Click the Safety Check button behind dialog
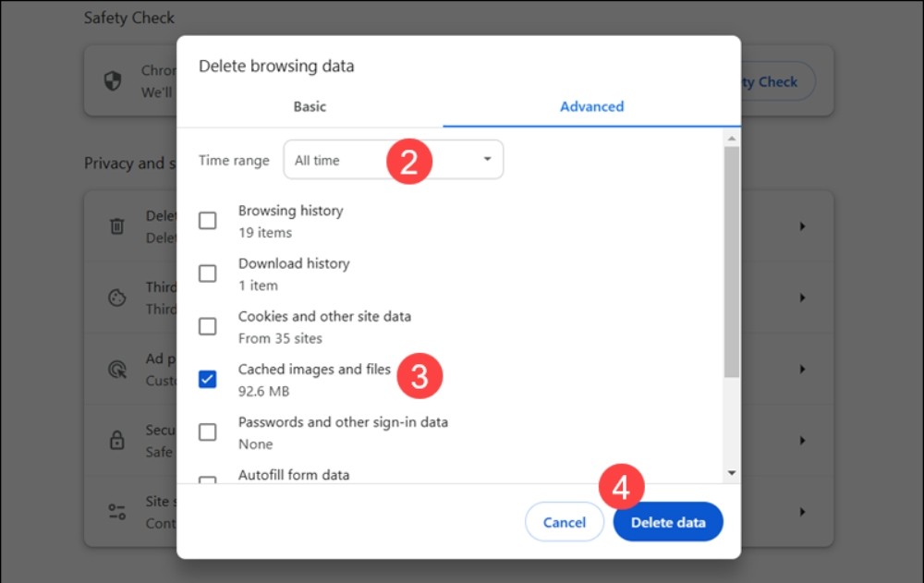 coord(778,81)
